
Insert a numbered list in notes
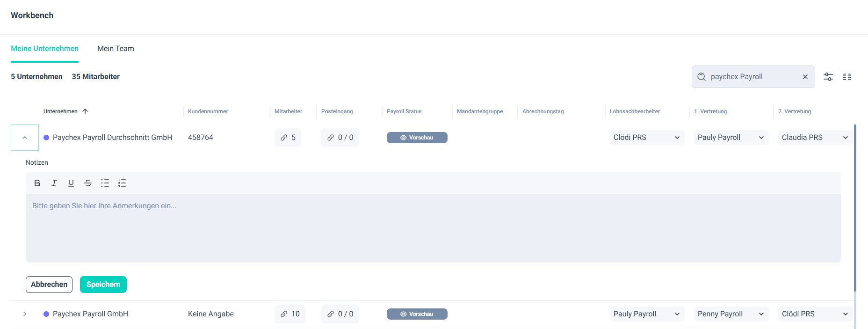point(122,183)
